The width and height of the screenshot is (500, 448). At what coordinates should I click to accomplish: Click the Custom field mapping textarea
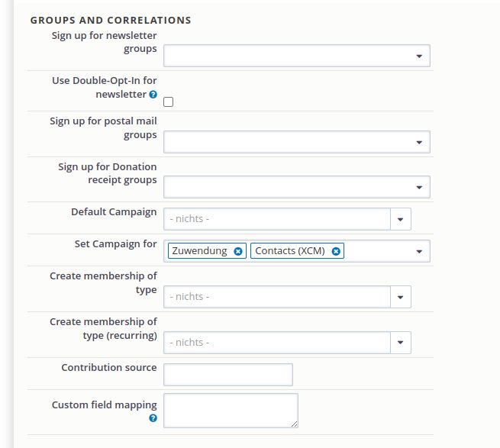click(x=231, y=411)
